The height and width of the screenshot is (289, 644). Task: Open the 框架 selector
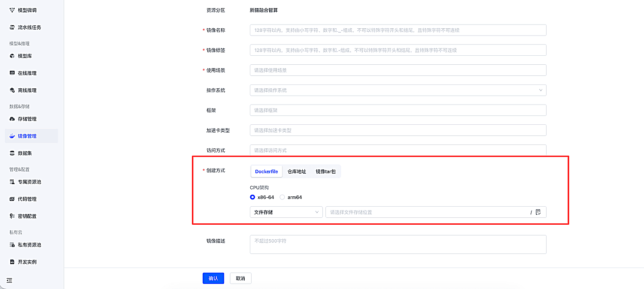click(398, 110)
